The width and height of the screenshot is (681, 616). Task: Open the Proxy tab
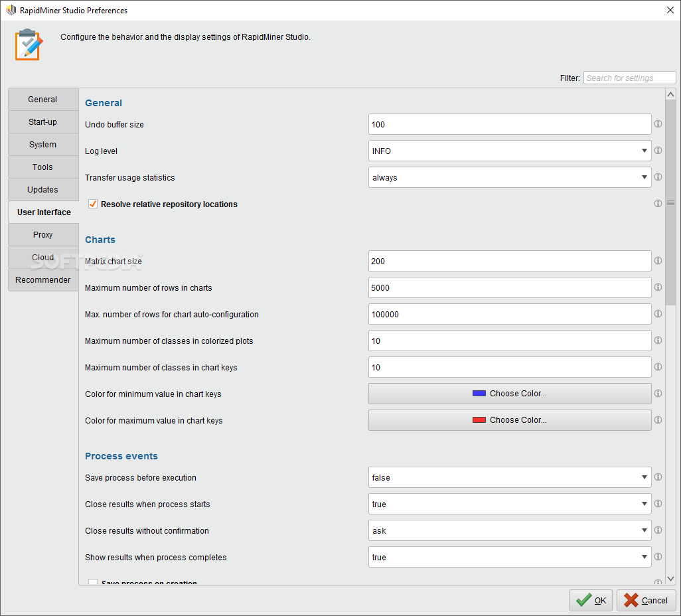pos(43,234)
